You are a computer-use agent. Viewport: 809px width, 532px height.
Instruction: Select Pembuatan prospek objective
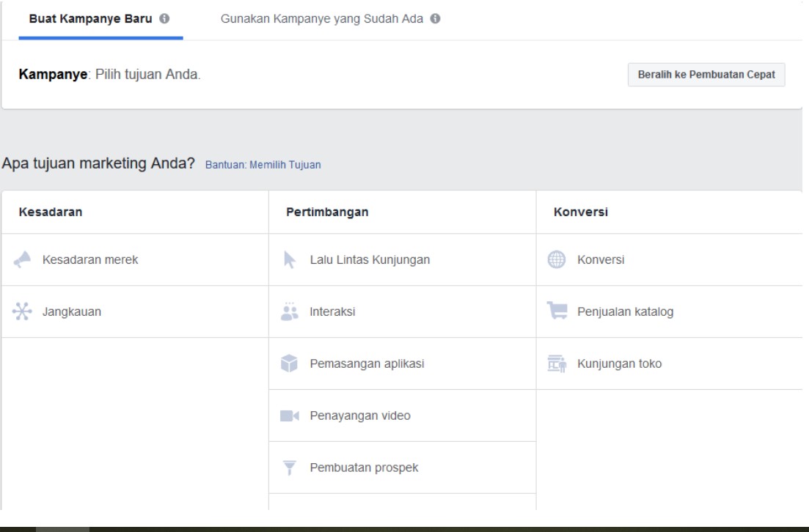(403, 468)
